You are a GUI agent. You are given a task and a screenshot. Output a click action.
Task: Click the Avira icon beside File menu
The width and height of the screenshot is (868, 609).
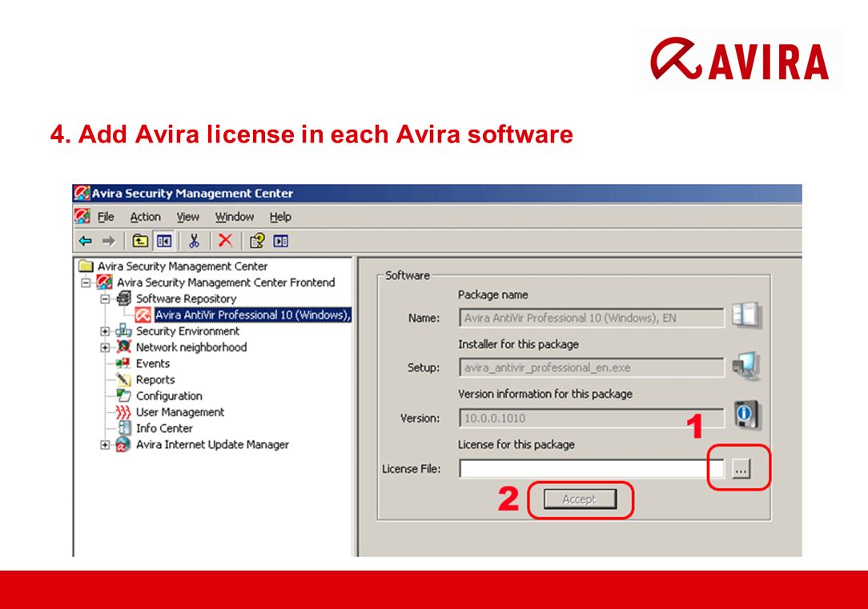tap(82, 216)
